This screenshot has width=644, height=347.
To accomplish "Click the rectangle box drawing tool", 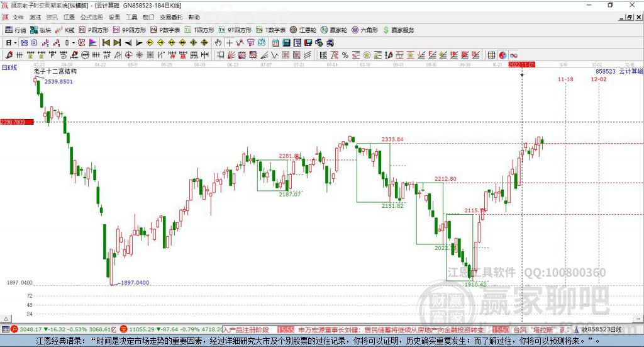I will pyautogui.click(x=220, y=55).
